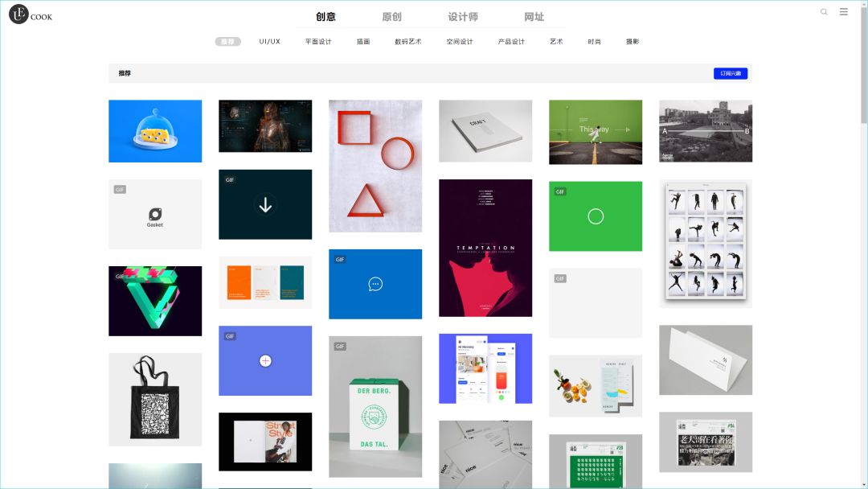Open the Temptation poster thumbnail

tap(485, 248)
